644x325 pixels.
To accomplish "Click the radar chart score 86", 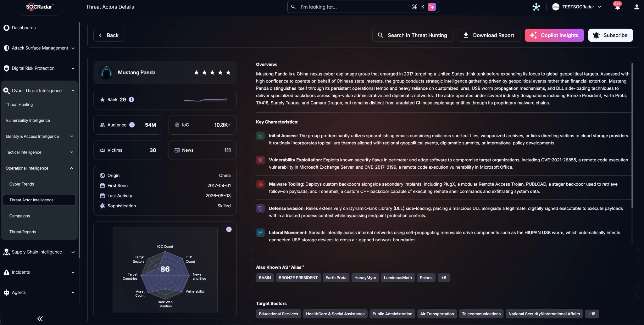I will (165, 269).
